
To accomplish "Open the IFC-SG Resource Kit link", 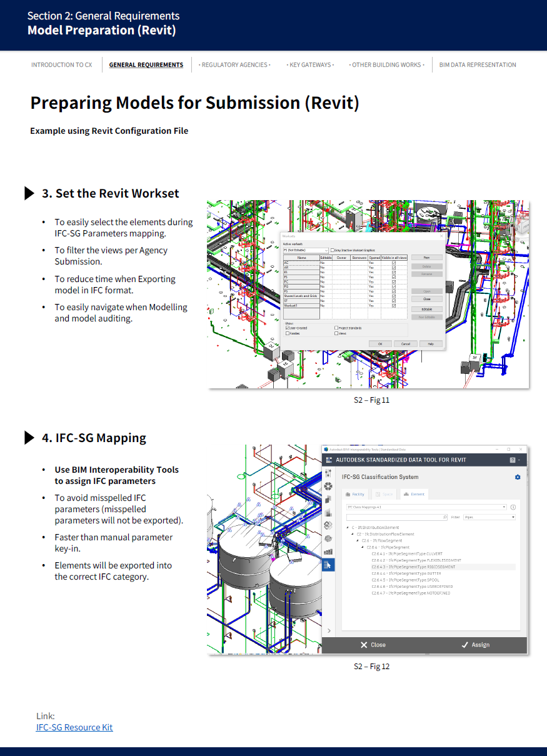I will click(74, 727).
